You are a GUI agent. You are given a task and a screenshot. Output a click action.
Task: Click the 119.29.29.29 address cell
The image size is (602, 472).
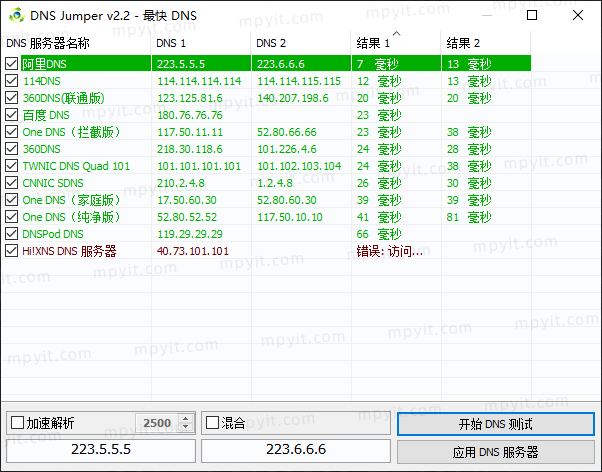[190, 234]
